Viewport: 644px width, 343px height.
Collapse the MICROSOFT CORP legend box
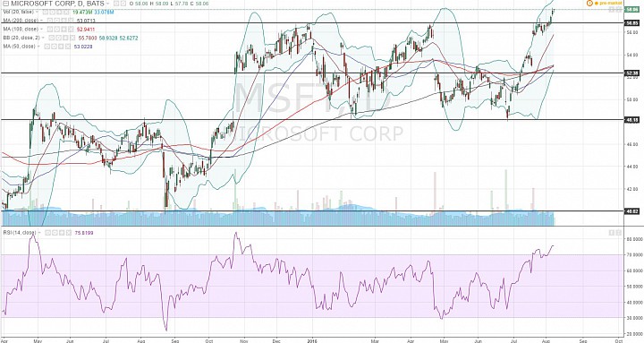click(x=5, y=4)
